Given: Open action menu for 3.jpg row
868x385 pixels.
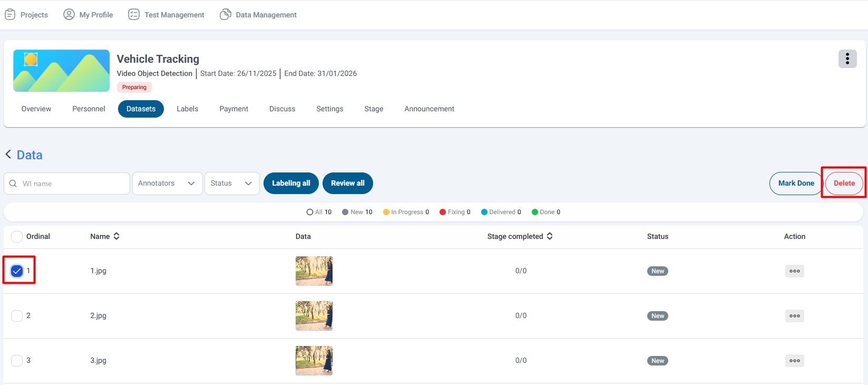Looking at the screenshot, I should tap(794, 361).
